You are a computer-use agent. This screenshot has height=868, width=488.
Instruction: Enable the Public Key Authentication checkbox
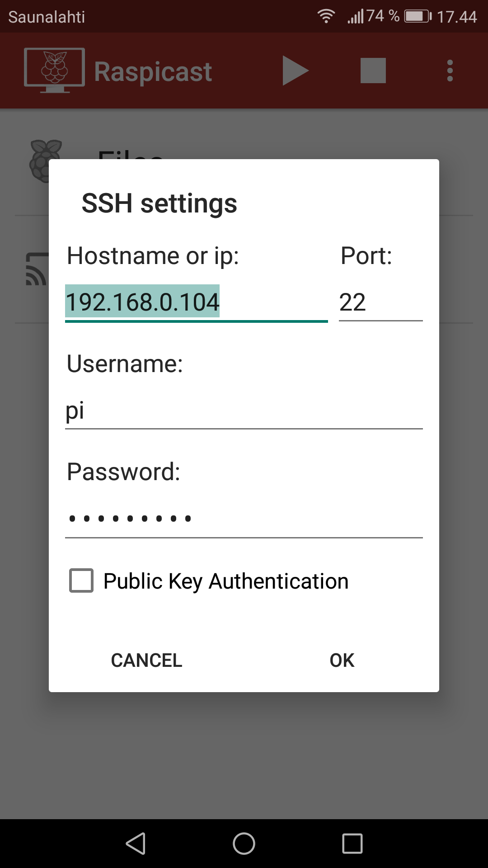(x=81, y=580)
